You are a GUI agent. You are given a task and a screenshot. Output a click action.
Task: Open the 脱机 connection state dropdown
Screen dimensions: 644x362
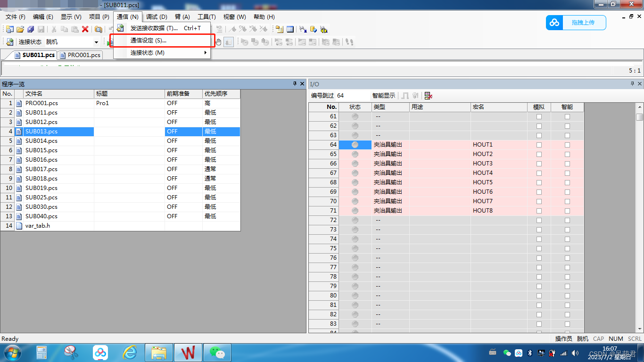coord(97,41)
